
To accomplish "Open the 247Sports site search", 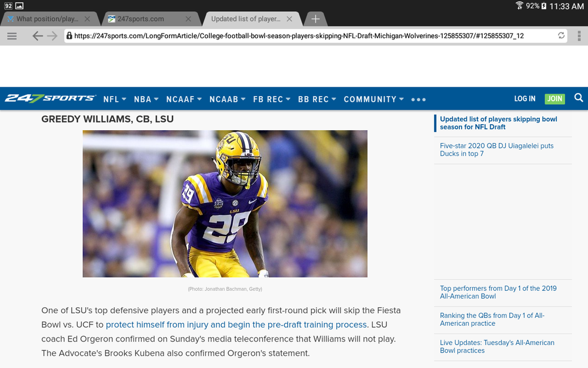I will click(579, 98).
